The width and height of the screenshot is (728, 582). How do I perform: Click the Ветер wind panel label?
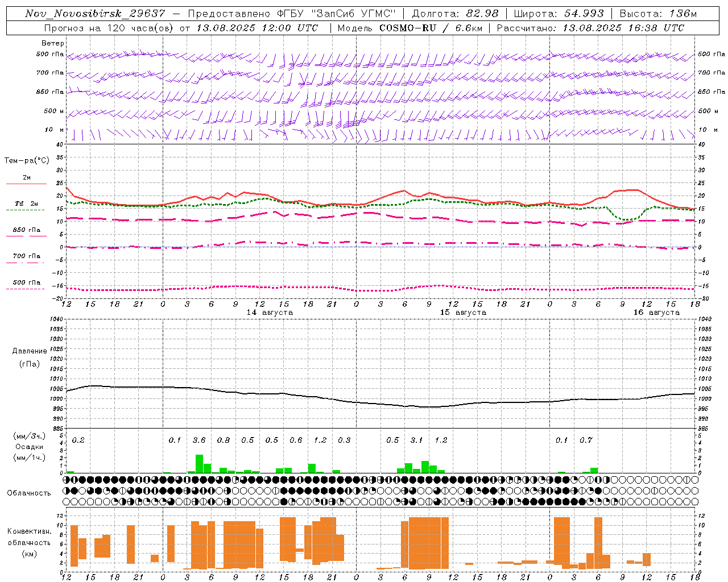tap(53, 43)
